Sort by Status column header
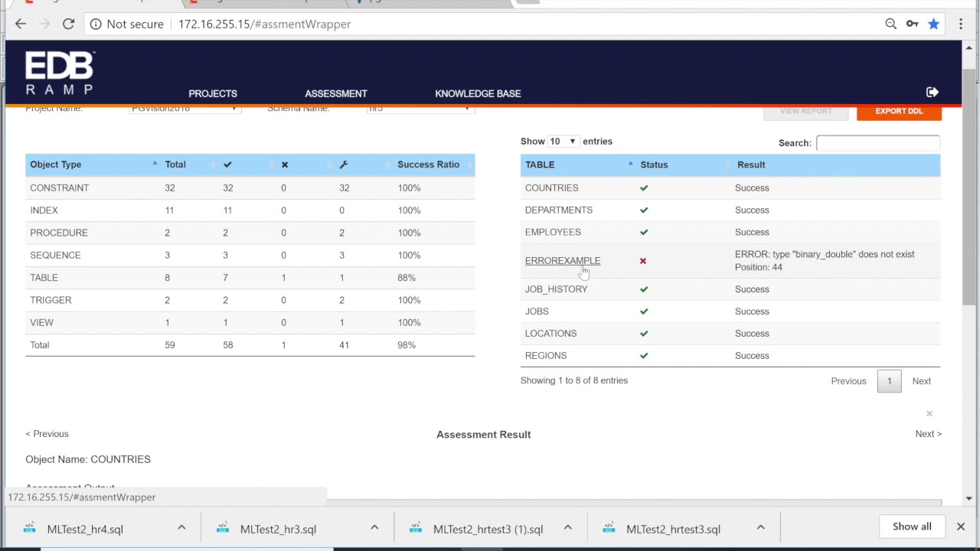Viewport: 980px width, 551px height. [x=684, y=165]
